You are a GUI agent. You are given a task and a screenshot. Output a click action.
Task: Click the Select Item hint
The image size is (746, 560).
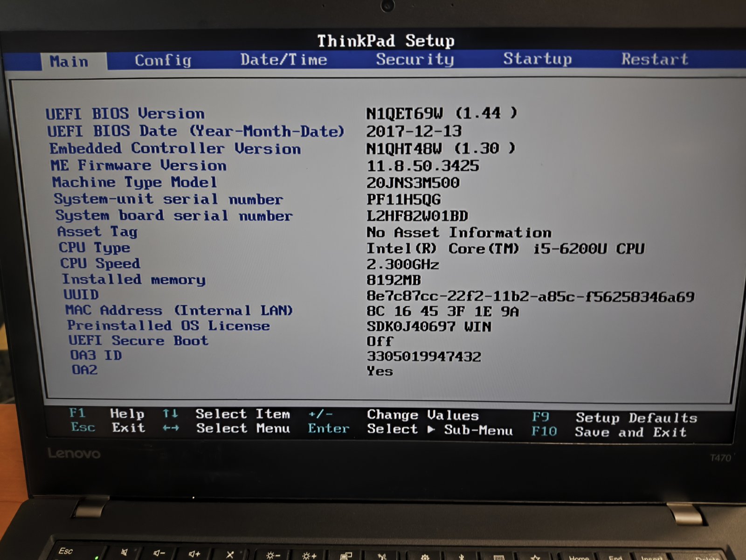(x=243, y=414)
